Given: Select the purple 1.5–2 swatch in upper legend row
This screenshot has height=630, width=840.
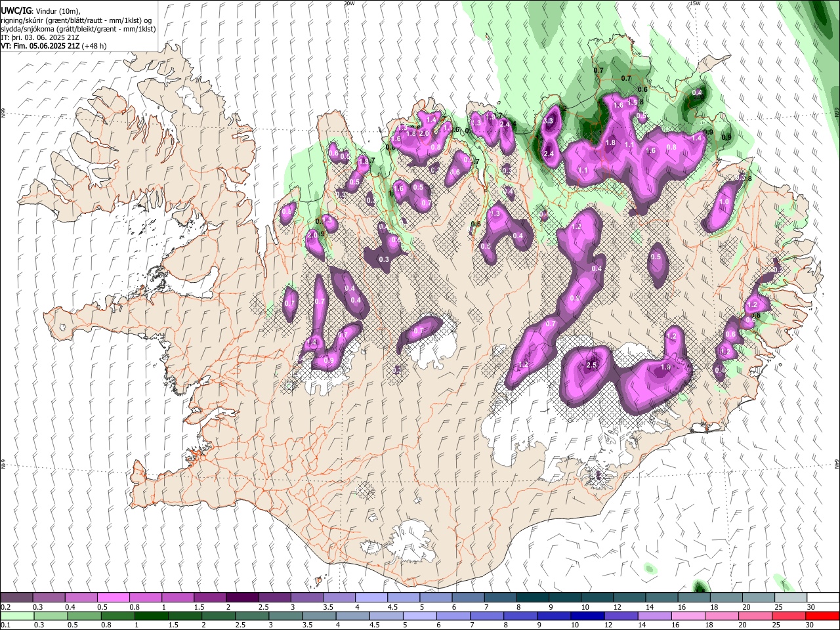Looking at the screenshot, I should click(x=210, y=597).
